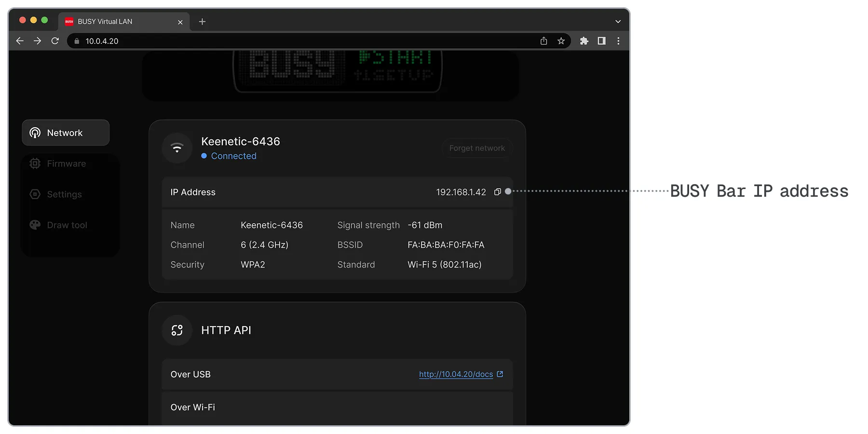
Task: Open the http://10.04.20/docs link
Action: (x=456, y=374)
